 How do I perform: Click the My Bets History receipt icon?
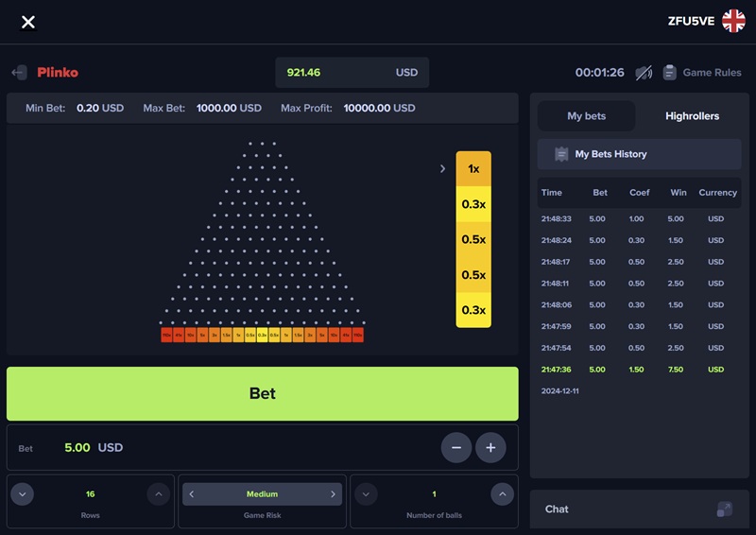tap(561, 154)
